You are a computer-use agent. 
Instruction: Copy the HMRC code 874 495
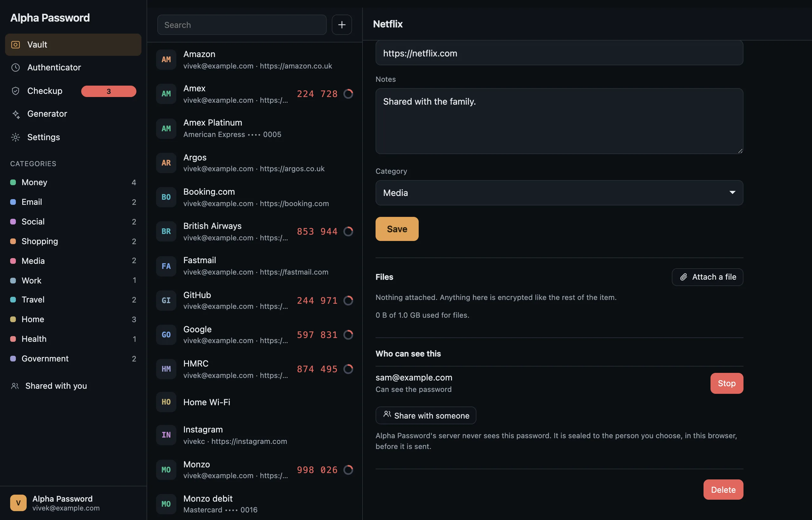pyautogui.click(x=317, y=369)
